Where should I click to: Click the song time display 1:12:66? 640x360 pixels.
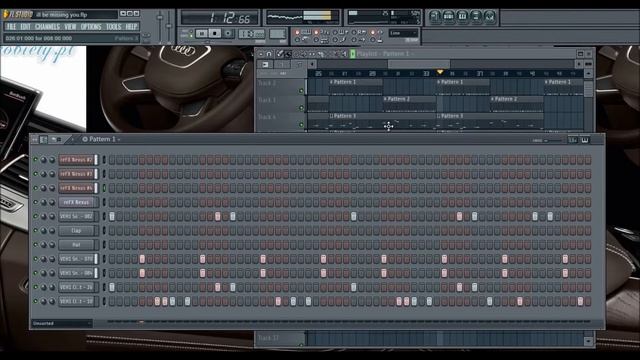tap(220, 18)
